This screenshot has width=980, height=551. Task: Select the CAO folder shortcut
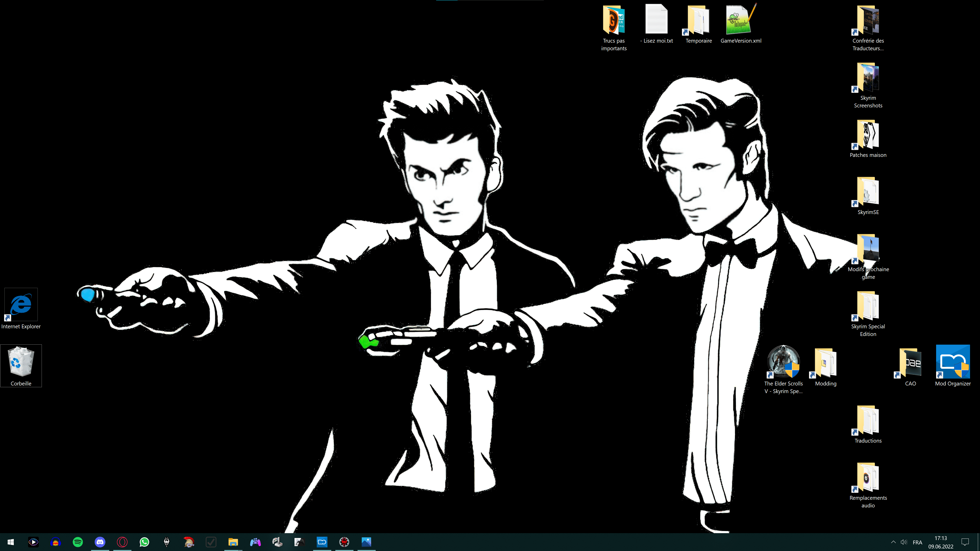(x=910, y=367)
